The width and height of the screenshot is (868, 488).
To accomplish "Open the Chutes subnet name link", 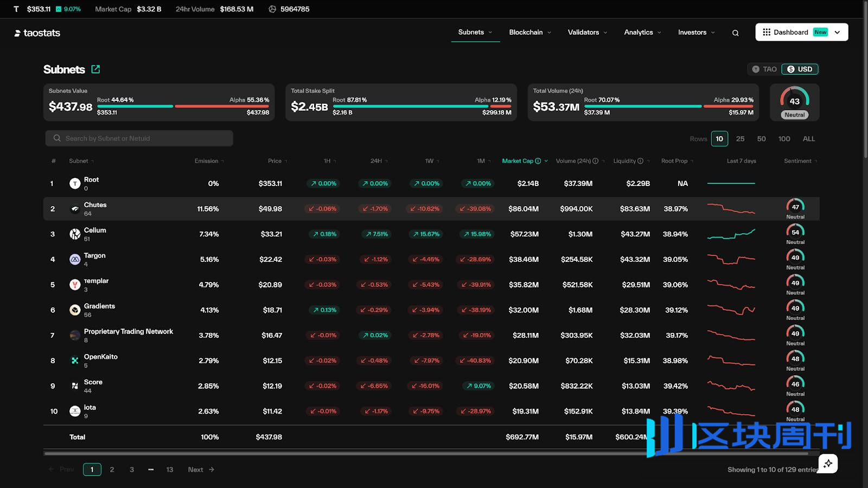I will coord(95,205).
